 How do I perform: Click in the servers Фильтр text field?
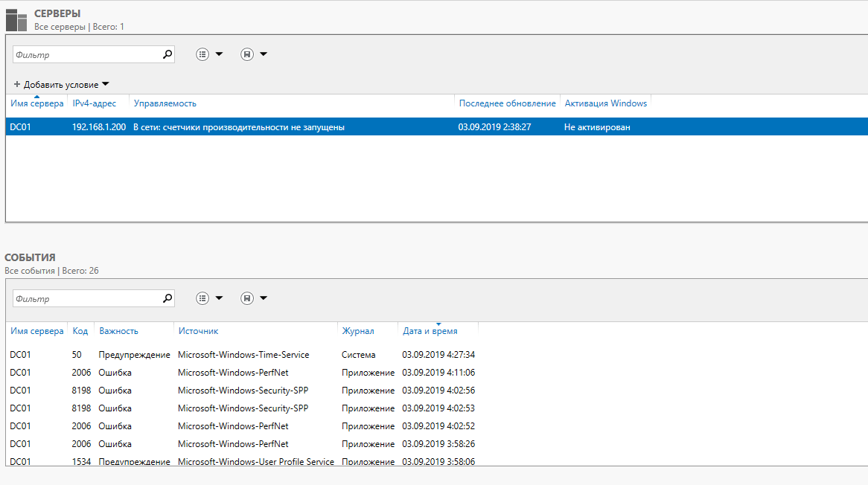(x=86, y=54)
